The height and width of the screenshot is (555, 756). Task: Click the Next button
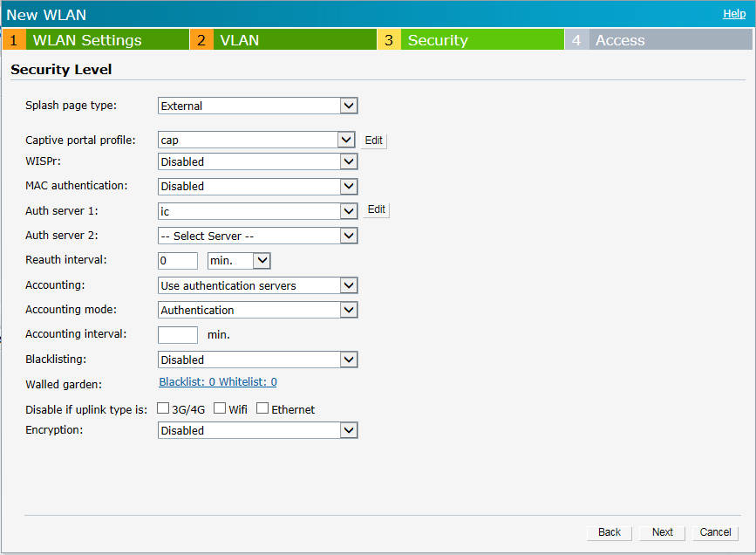point(663,532)
